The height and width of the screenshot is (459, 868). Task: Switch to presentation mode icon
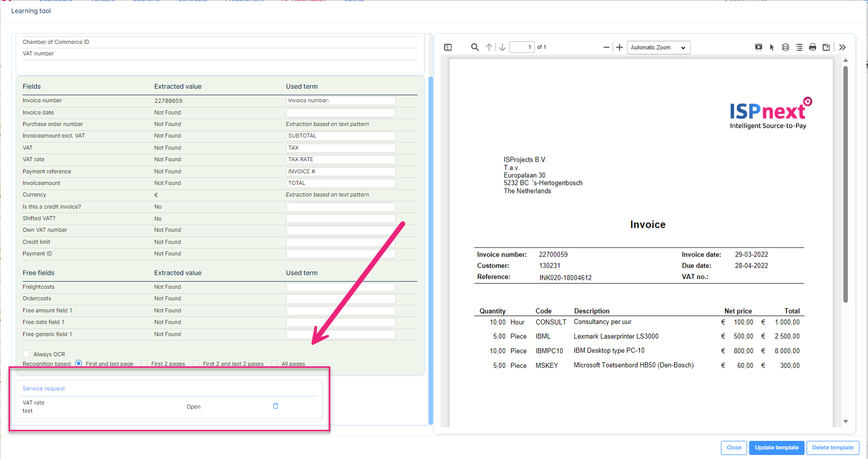pyautogui.click(x=758, y=47)
